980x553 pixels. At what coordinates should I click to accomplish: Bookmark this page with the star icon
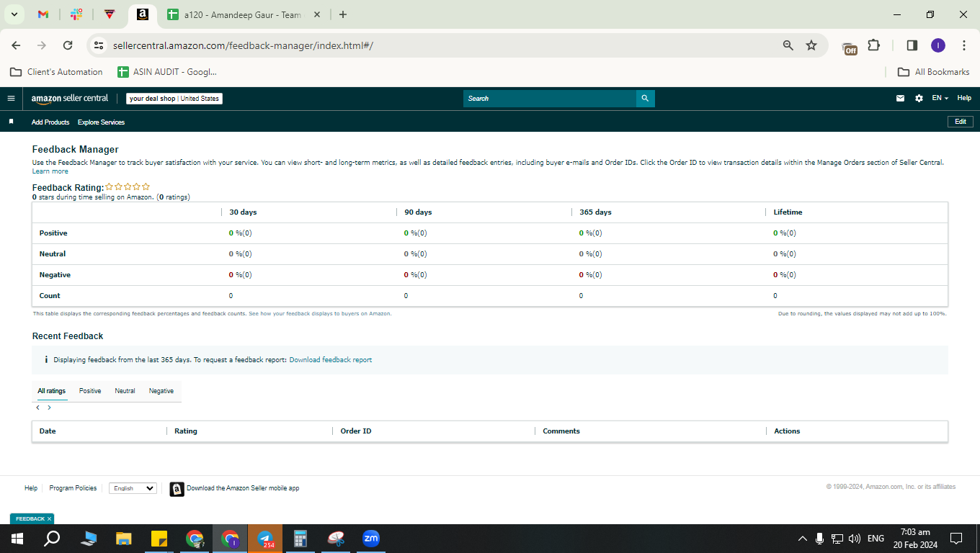811,45
